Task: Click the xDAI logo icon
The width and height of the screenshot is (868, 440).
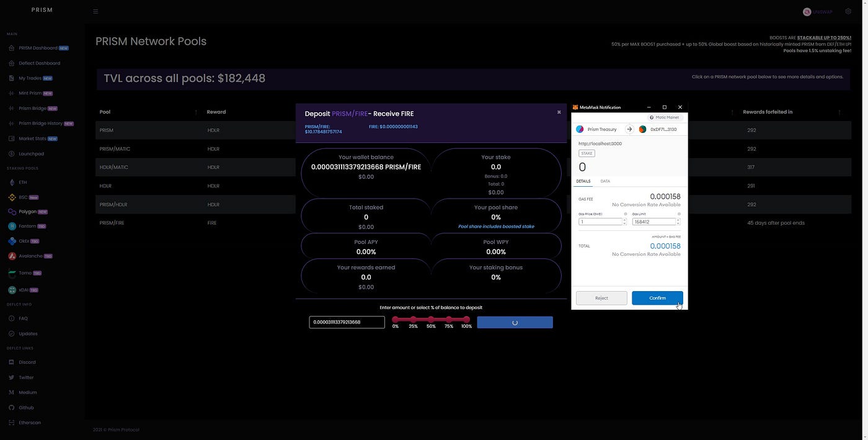Action: tap(12, 290)
